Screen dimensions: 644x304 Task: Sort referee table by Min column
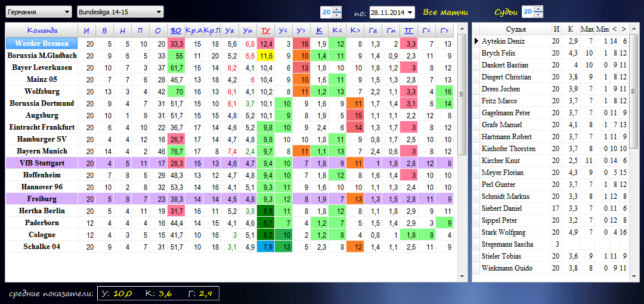click(602, 30)
